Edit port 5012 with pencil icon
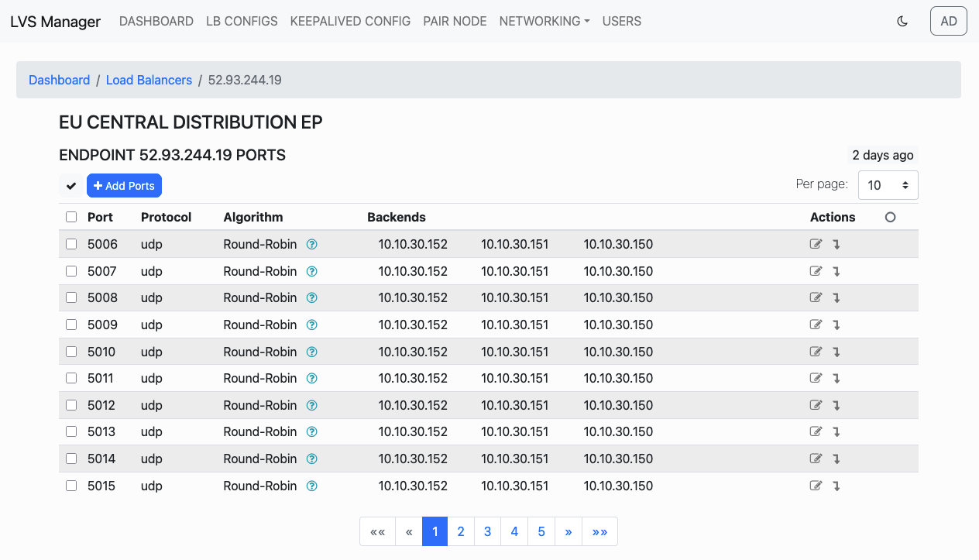 (816, 405)
